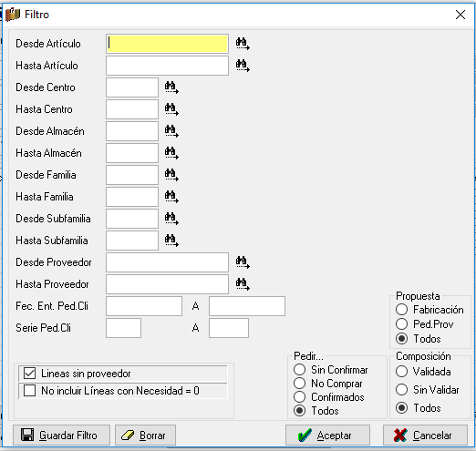Open article search beside Desde Artículo

243,44
